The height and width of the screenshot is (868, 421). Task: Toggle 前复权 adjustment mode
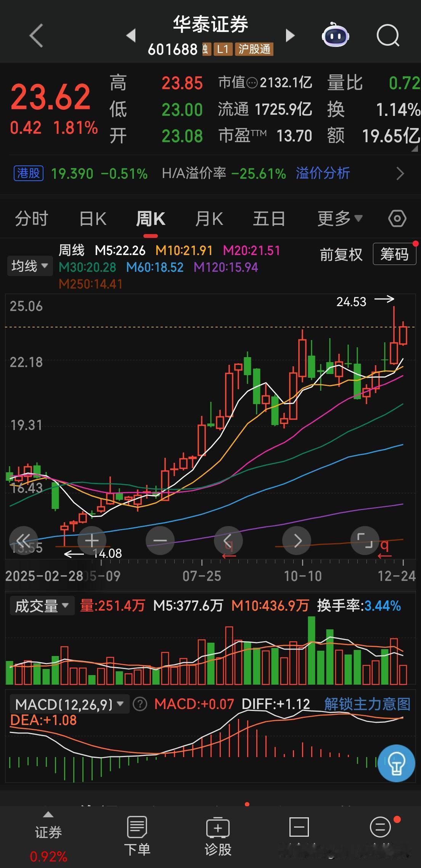341,255
